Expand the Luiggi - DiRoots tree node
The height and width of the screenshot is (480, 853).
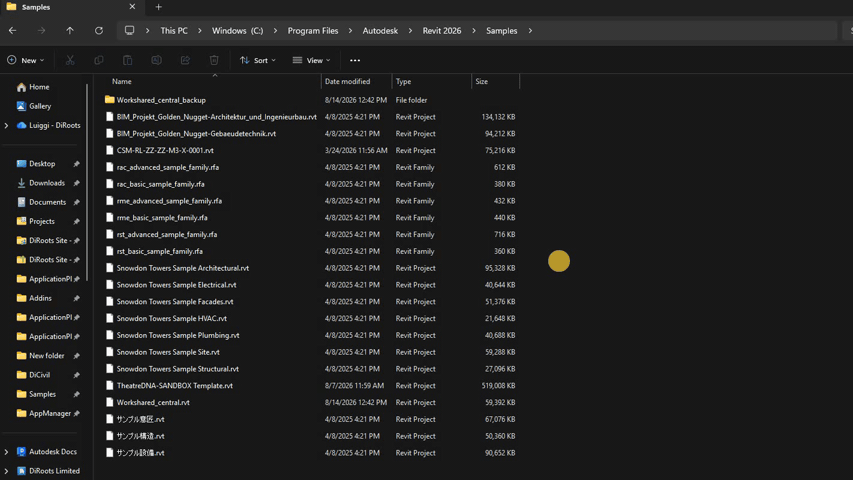click(x=7, y=125)
